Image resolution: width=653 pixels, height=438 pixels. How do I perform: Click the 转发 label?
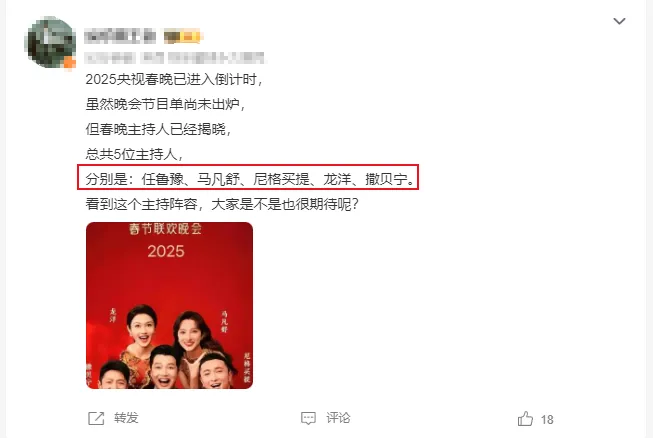pyautogui.click(x=126, y=418)
